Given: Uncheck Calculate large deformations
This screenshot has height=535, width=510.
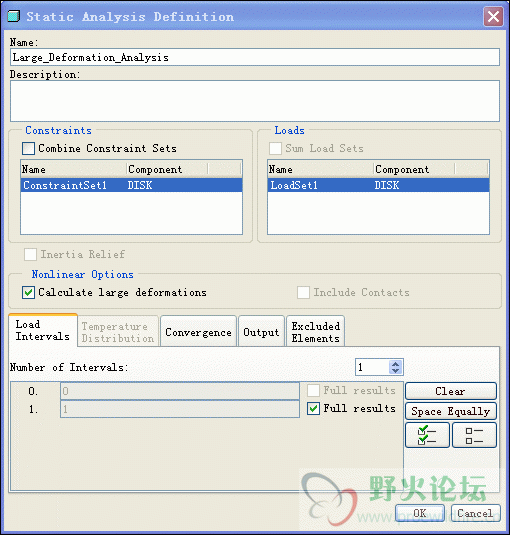Looking at the screenshot, I should click(28, 292).
